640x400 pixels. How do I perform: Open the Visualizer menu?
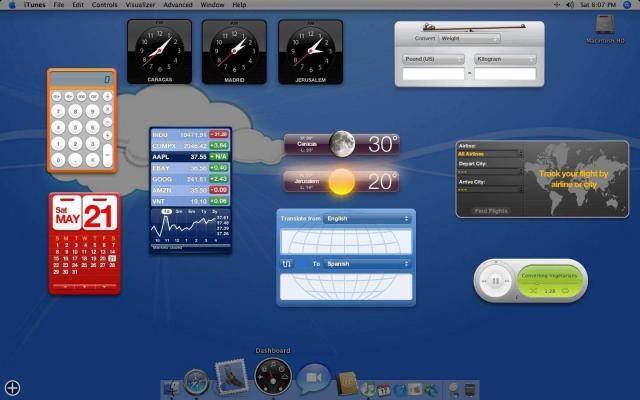pos(140,4)
